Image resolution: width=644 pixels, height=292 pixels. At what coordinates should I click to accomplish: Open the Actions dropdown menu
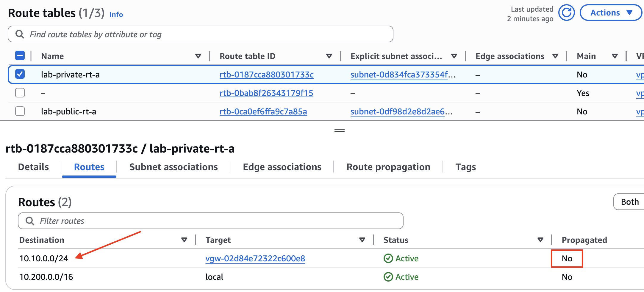[611, 13]
